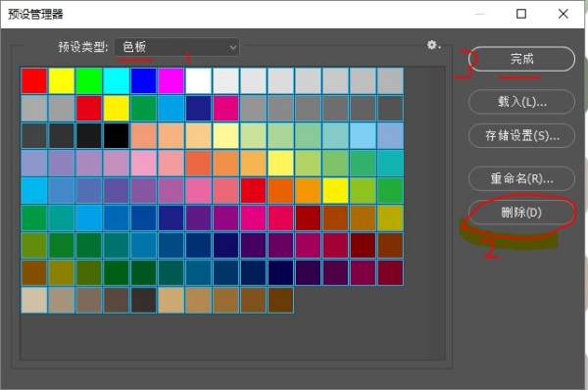Open the preset manager gear menu
This screenshot has height=390, width=588.
[x=433, y=45]
